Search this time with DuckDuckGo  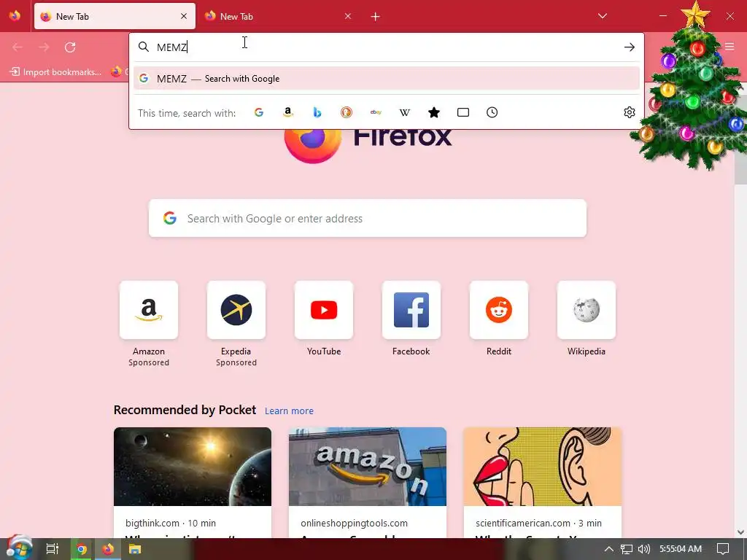point(347,112)
